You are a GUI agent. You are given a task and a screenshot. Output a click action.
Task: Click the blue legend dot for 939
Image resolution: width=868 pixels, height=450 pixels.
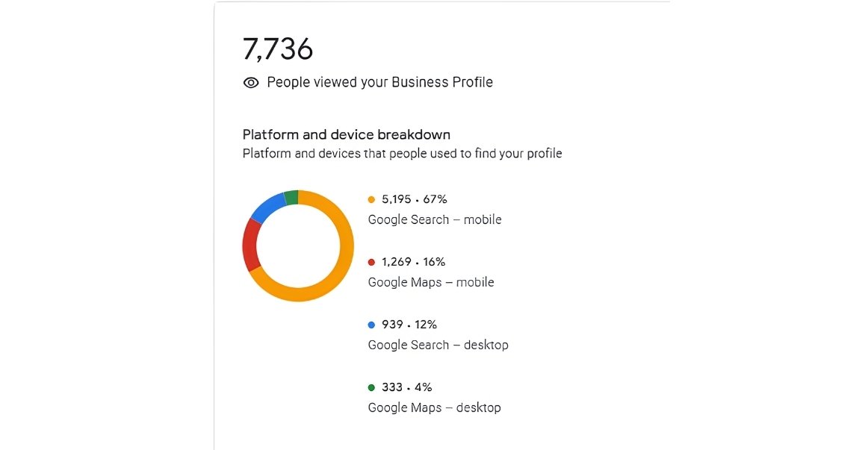coord(371,325)
